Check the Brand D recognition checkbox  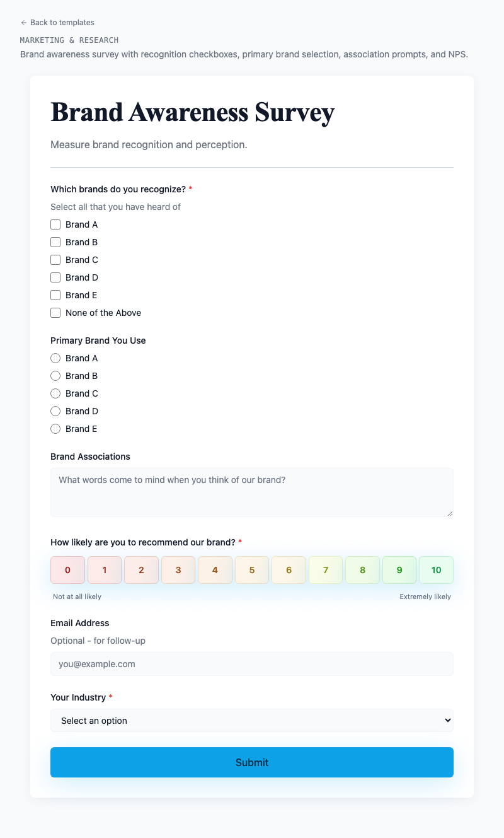pos(55,277)
